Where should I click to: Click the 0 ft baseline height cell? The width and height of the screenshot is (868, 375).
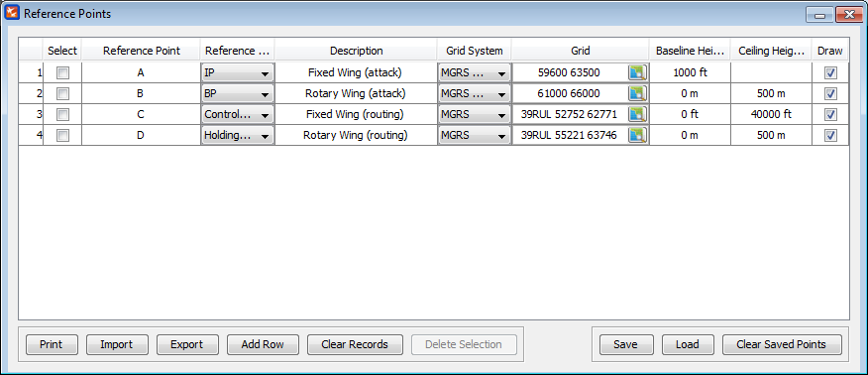coord(690,115)
